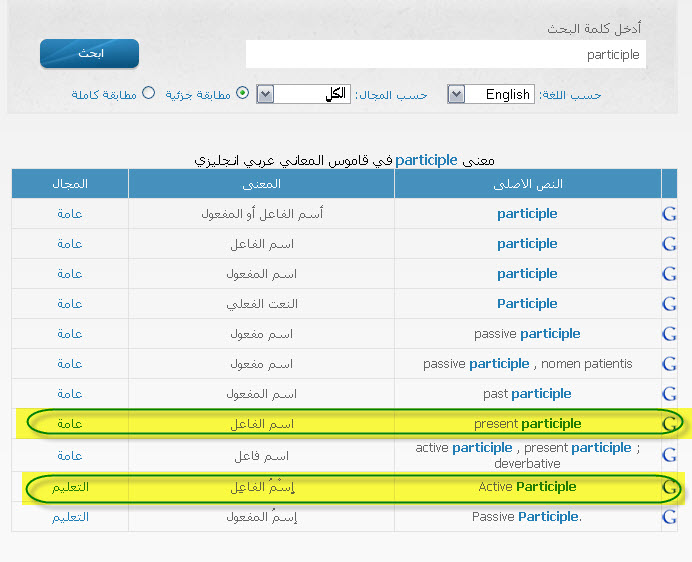
Task: Click Google icon for past participle row
Action: (669, 394)
